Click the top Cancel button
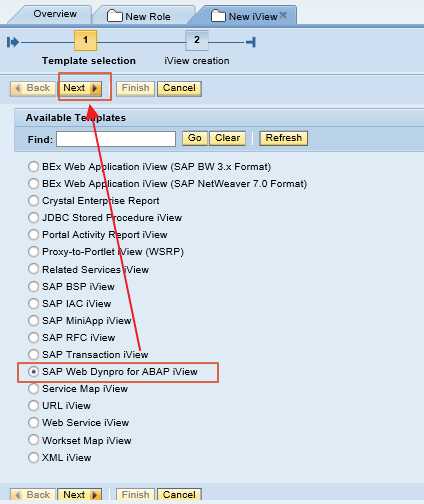Image resolution: width=424 pixels, height=504 pixels. pos(179,88)
